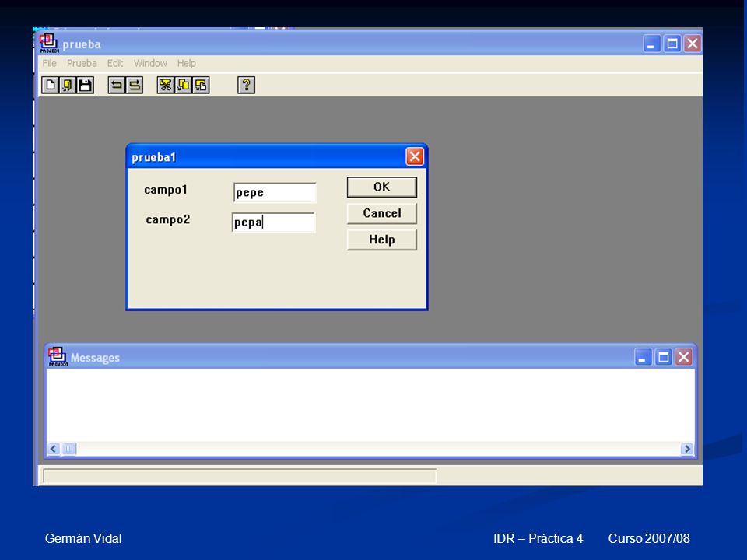Image resolution: width=747 pixels, height=560 pixels.
Task: Open the Prueba menu
Action: tap(82, 63)
